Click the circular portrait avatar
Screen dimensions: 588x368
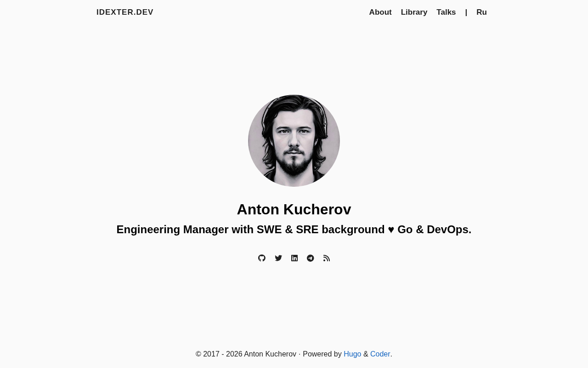pyautogui.click(x=294, y=141)
